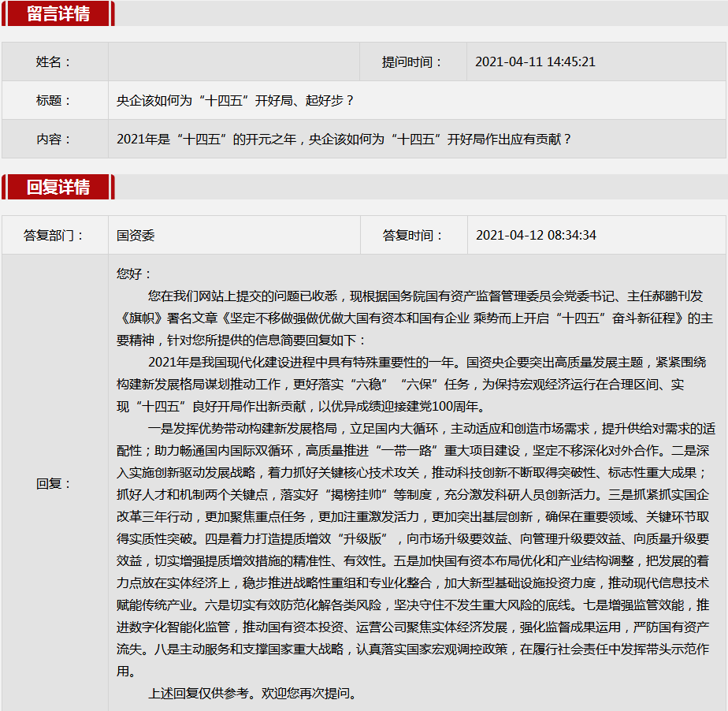Select the 提问时间 label cell
The width and height of the screenshot is (728, 711).
coord(412,62)
